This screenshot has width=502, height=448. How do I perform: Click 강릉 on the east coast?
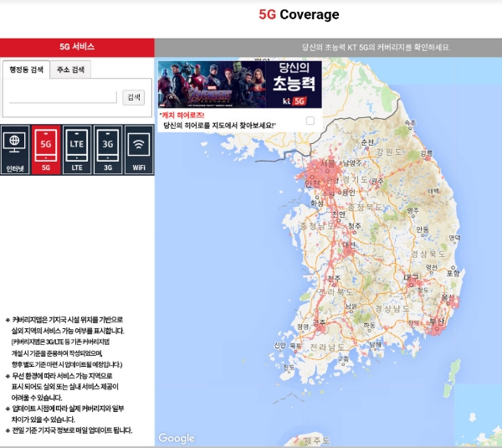(428, 155)
